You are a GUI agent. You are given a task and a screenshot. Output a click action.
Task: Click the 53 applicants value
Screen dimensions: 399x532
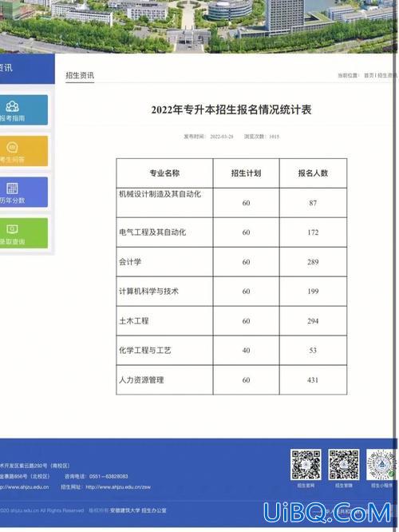[313, 351]
